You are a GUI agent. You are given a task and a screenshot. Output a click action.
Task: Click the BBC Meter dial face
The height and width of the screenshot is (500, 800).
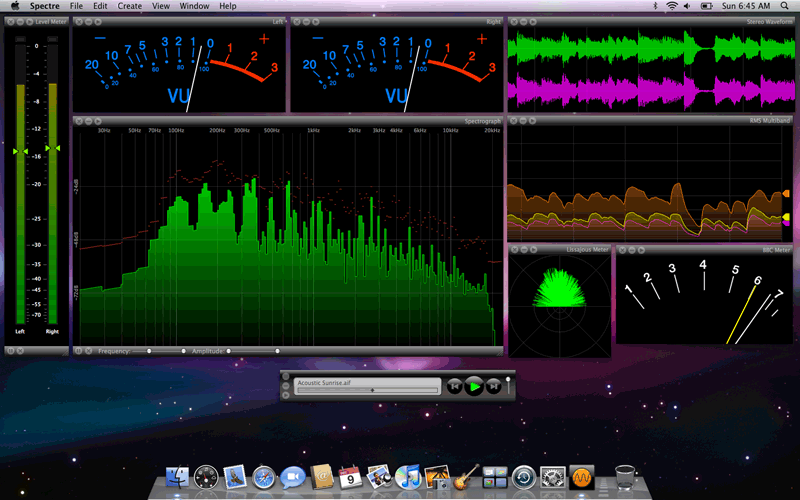[x=705, y=299]
